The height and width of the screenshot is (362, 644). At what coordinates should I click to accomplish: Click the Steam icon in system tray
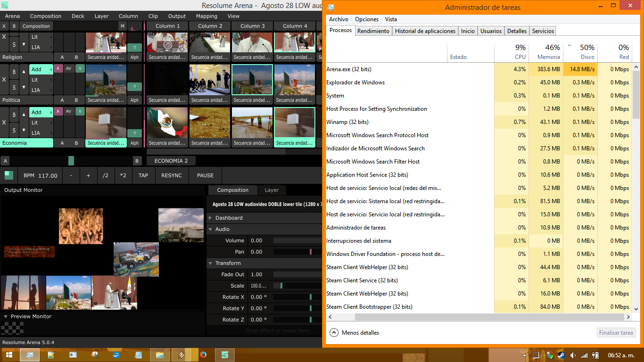tap(561, 355)
